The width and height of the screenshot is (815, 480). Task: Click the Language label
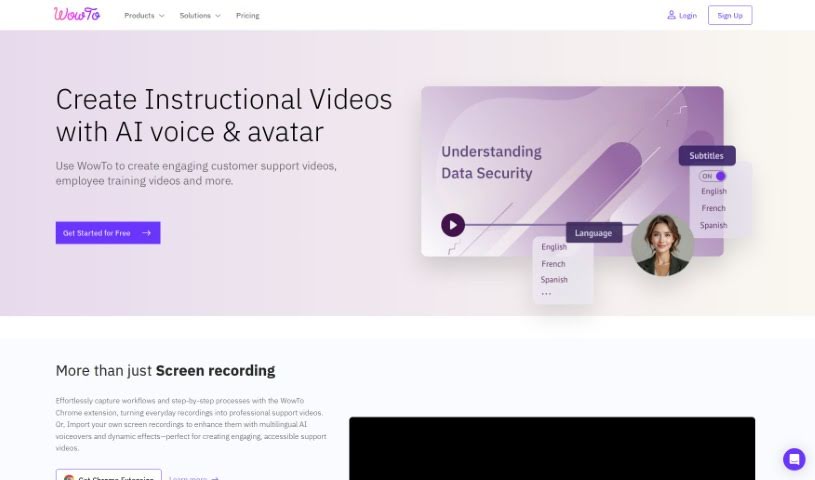594,233
